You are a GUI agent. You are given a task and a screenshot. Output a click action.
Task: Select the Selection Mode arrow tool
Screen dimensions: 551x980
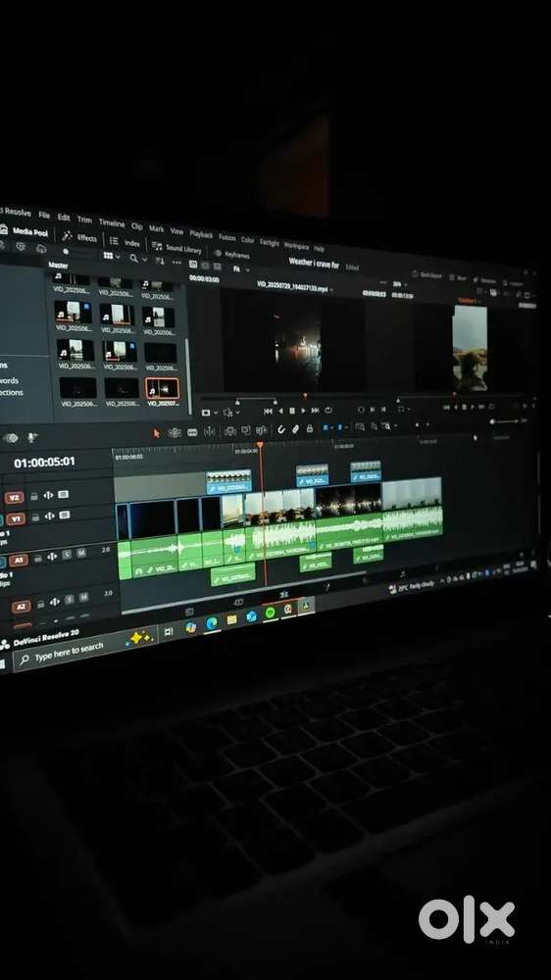tap(156, 432)
